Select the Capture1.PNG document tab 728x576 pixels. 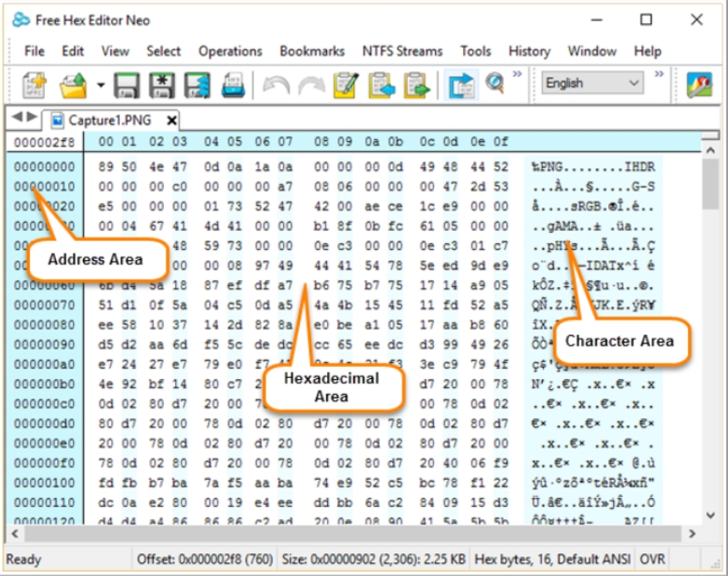pyautogui.click(x=110, y=121)
